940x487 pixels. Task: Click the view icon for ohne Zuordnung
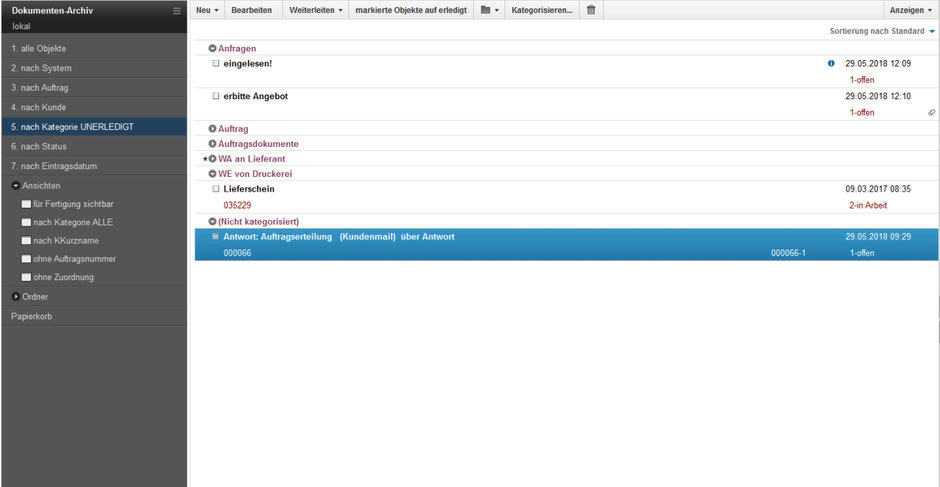click(x=26, y=278)
